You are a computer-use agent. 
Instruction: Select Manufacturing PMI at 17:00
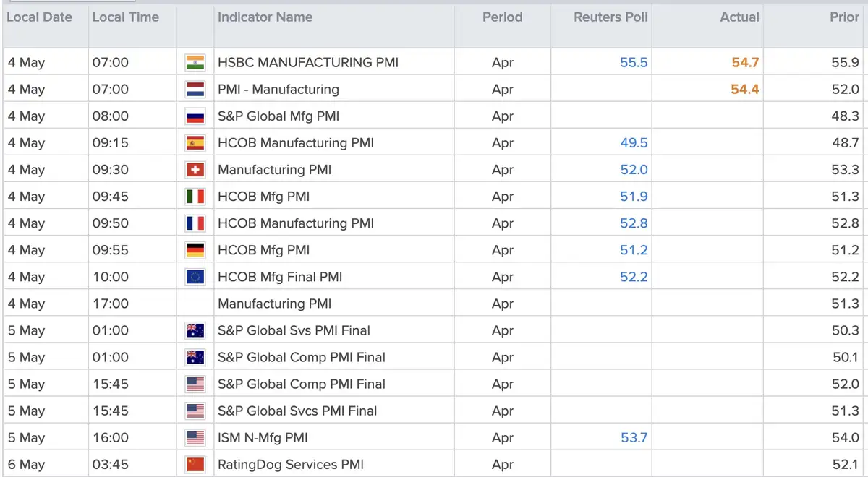[x=275, y=304]
